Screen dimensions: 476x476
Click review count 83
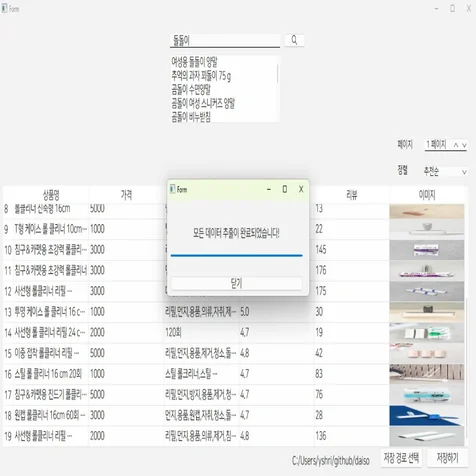(351, 374)
